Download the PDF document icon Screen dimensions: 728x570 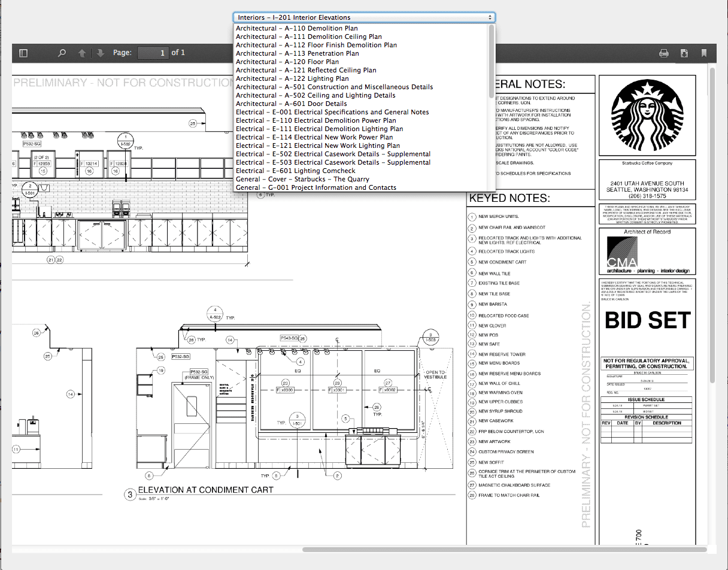click(x=684, y=53)
